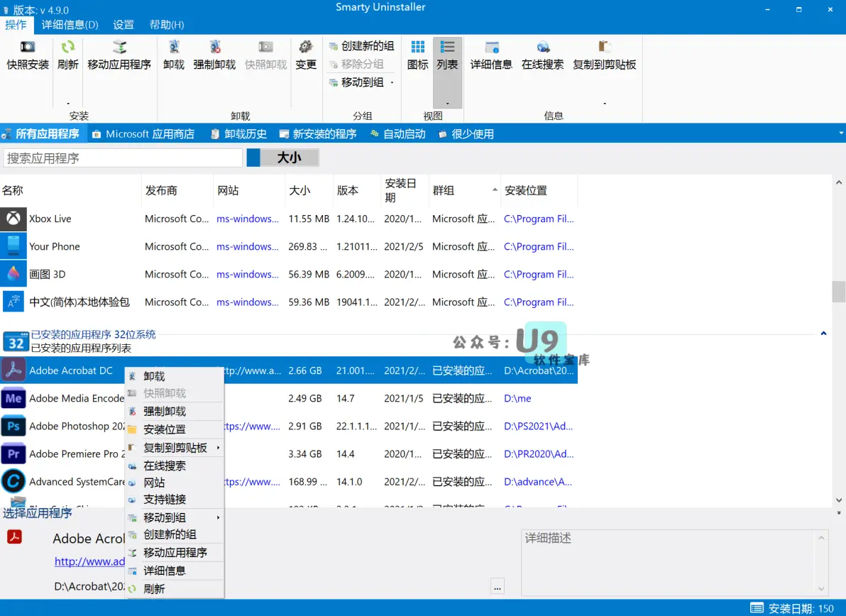The height and width of the screenshot is (616, 846).
Task: Choose 在线搜索 in the context menu
Action: pos(175,466)
